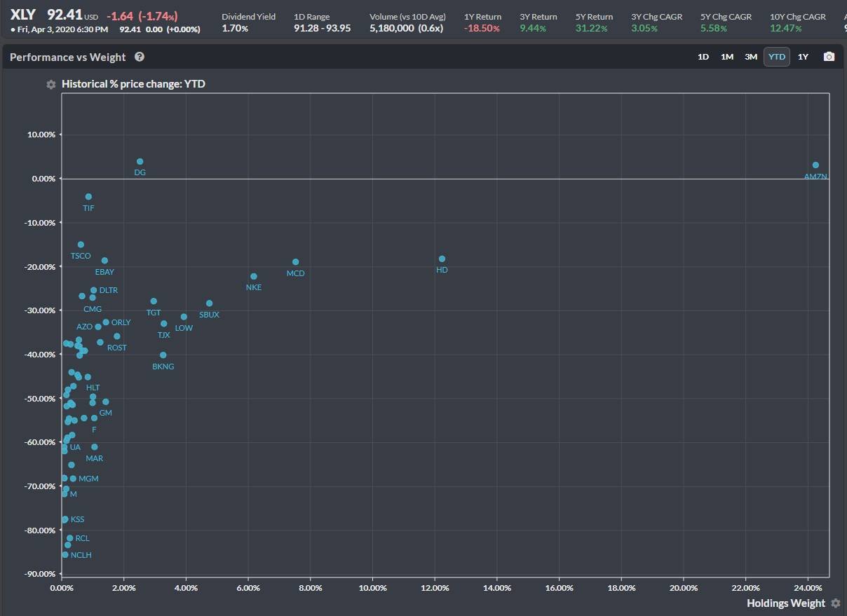The image size is (847, 616).
Task: Click the GM data point
Action: point(106,402)
